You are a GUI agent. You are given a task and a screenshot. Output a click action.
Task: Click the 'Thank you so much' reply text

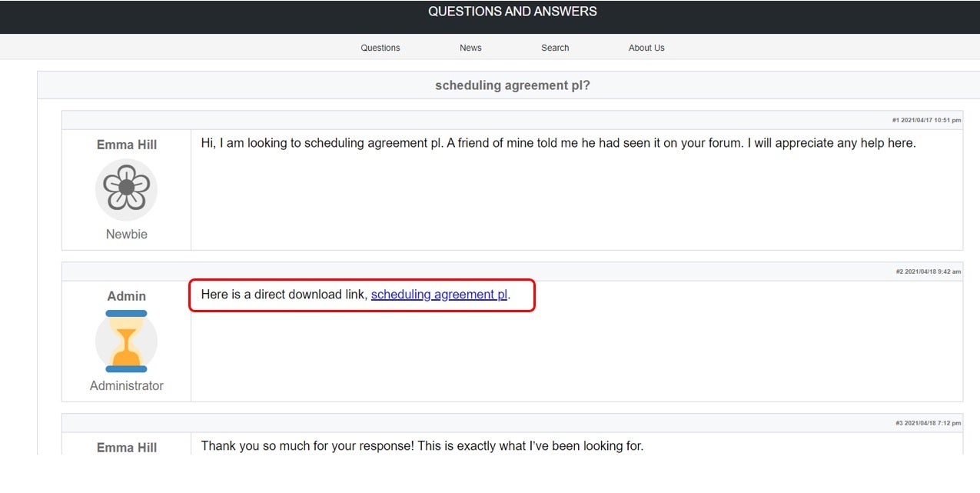coord(422,446)
